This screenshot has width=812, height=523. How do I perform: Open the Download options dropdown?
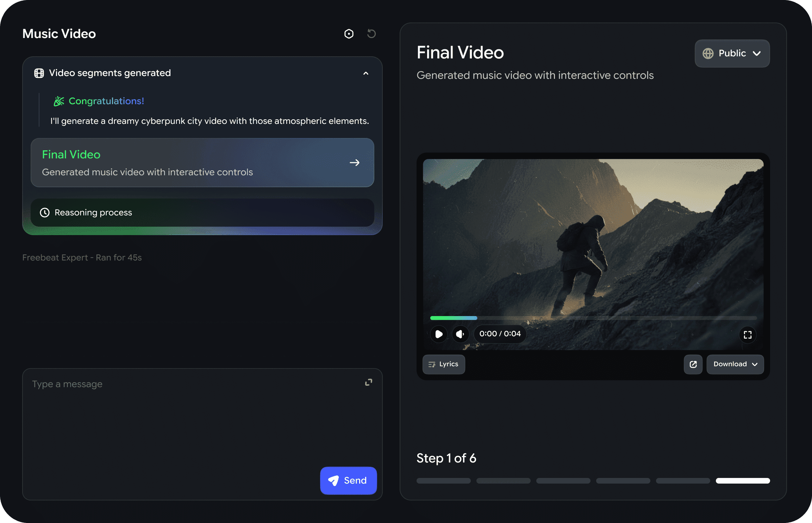click(735, 364)
